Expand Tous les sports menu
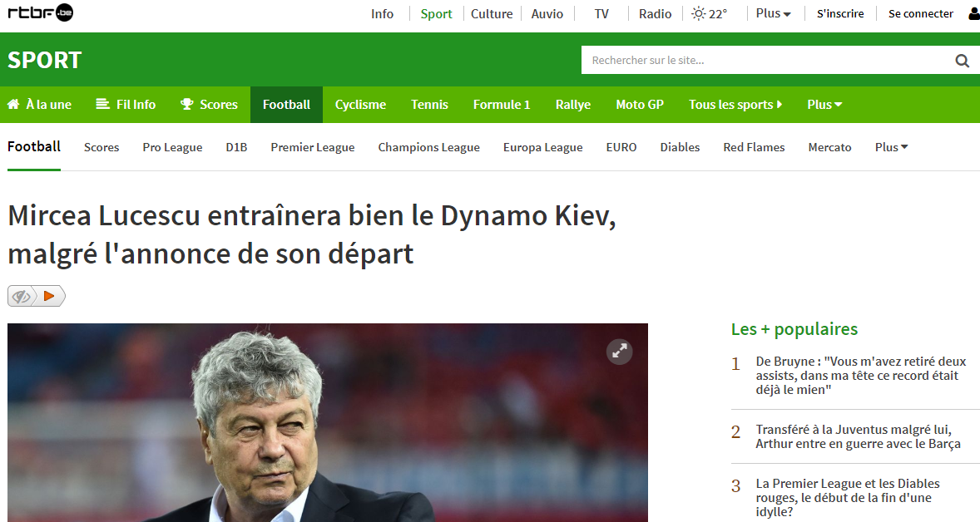This screenshot has height=522, width=980. [735, 105]
